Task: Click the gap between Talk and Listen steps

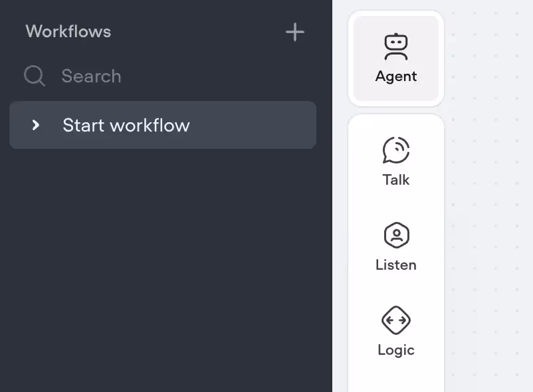Action: point(396,204)
